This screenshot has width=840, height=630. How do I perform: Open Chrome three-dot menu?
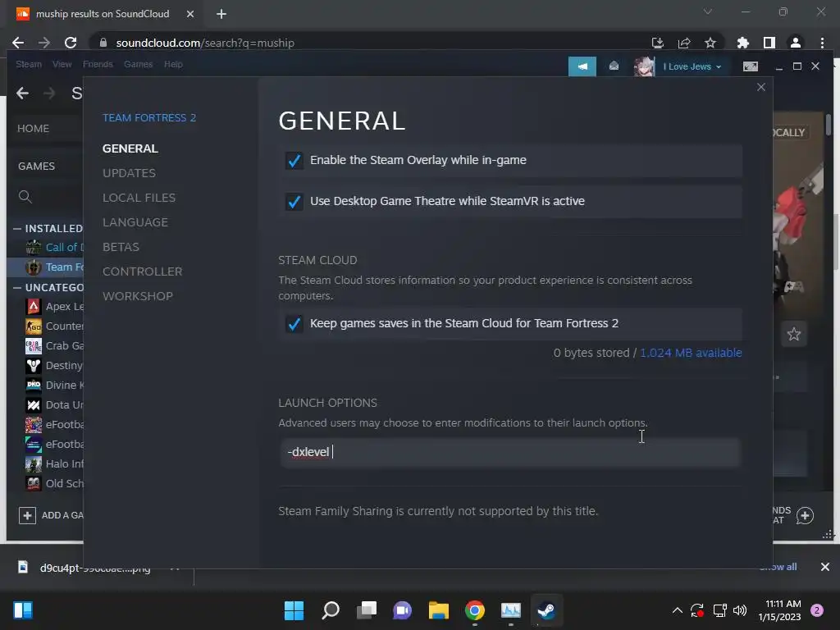pyautogui.click(x=822, y=43)
